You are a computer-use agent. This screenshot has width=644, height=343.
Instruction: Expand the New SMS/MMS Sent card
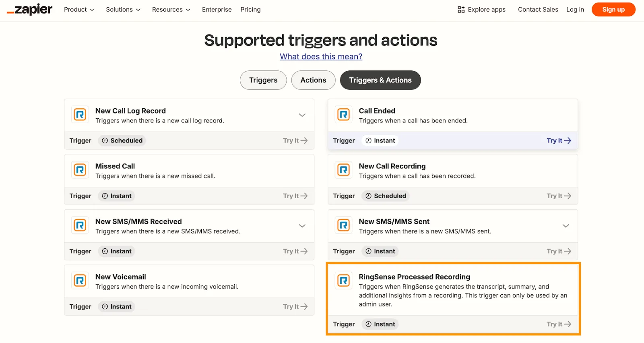(566, 226)
